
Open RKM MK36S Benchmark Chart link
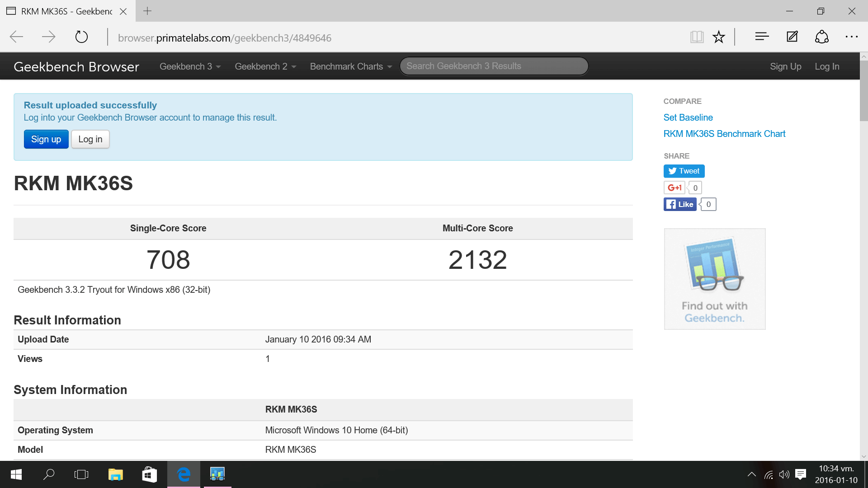coord(724,134)
